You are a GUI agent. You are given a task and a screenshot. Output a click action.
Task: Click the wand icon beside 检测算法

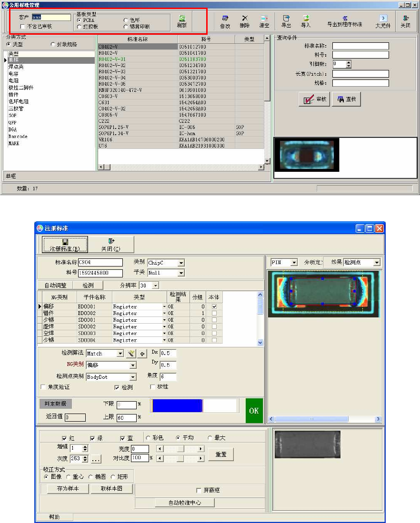(x=132, y=354)
